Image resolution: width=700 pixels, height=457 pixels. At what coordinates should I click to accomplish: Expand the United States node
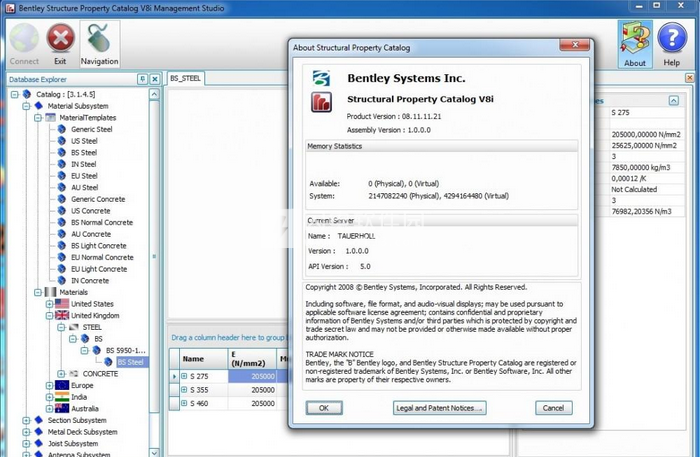[50, 304]
